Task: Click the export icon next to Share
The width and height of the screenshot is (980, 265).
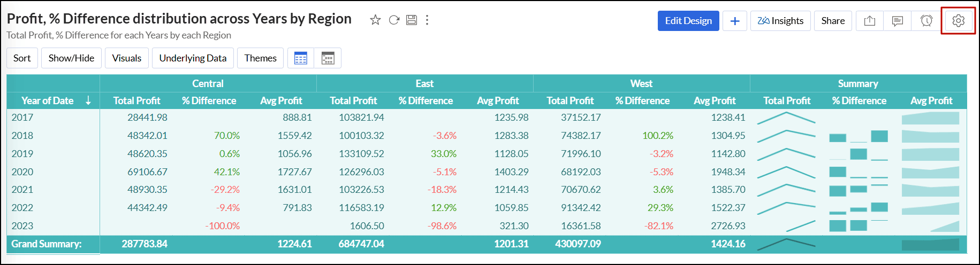Action: (x=870, y=21)
